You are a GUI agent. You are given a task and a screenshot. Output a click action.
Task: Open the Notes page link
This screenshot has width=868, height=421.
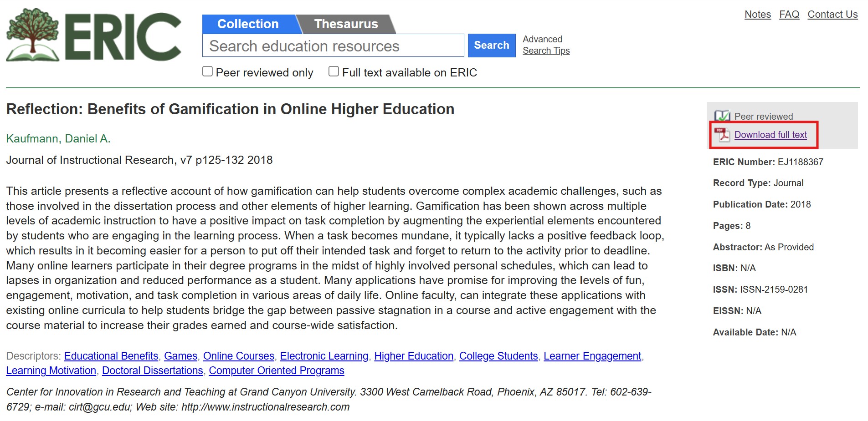[x=757, y=15]
